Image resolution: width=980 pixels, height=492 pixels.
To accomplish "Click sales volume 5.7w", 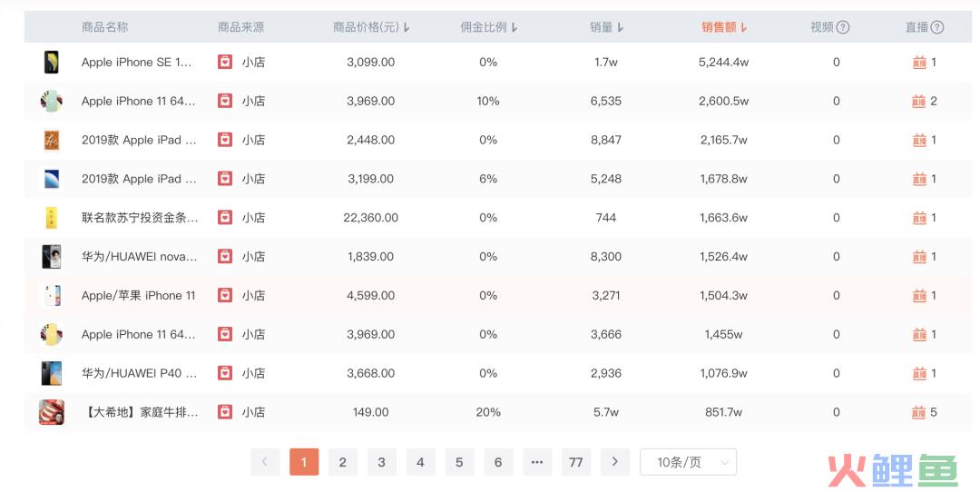I will (x=606, y=412).
